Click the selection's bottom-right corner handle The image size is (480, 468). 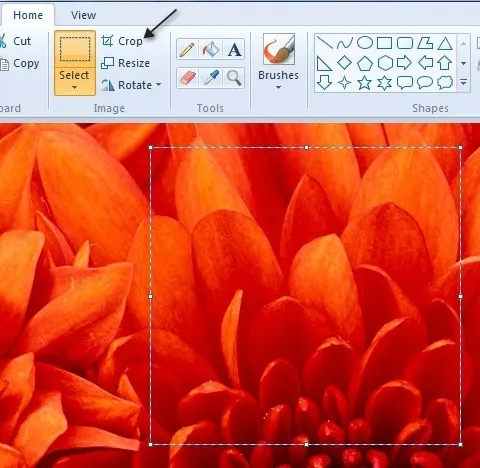(x=461, y=444)
